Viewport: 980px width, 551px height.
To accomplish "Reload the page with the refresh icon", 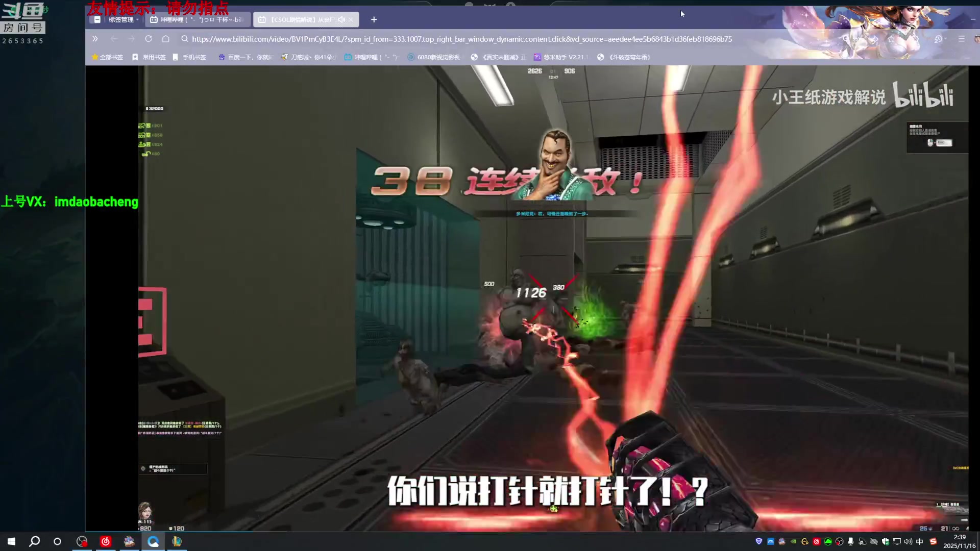I will (x=149, y=39).
